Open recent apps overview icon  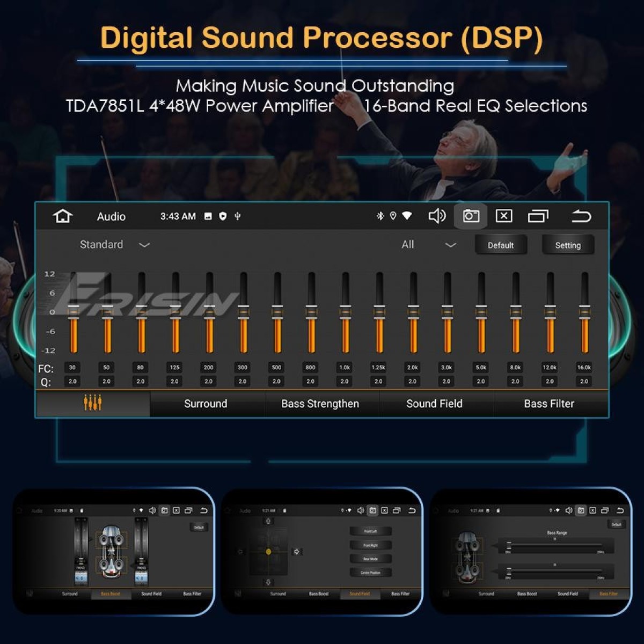538,216
